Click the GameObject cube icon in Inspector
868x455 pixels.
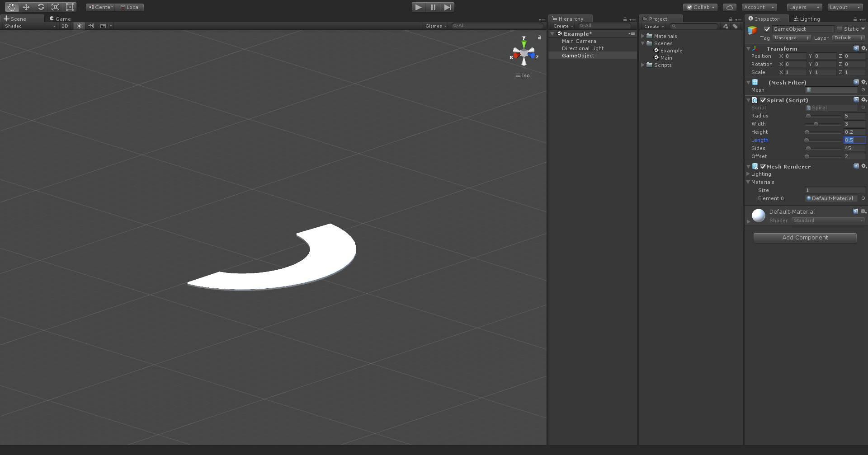click(x=752, y=30)
